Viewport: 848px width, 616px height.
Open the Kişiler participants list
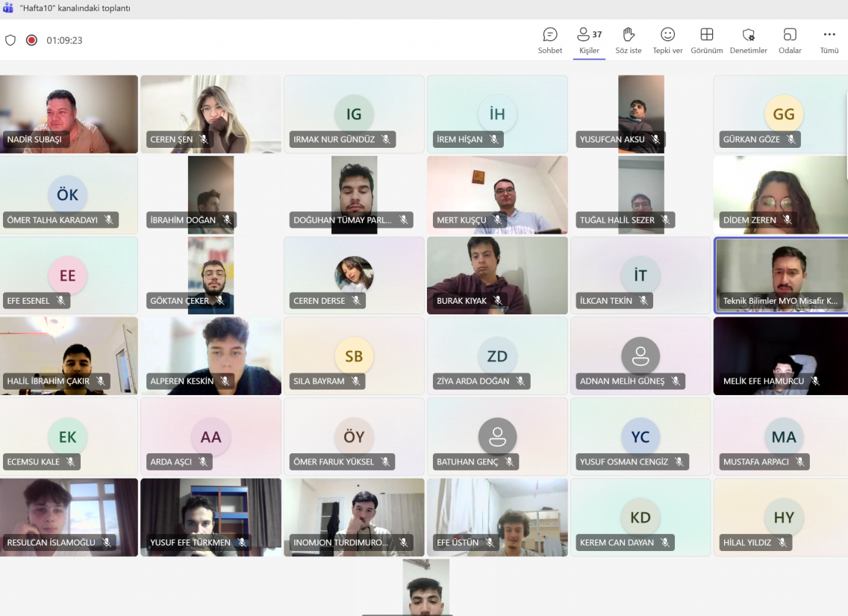pyautogui.click(x=589, y=40)
